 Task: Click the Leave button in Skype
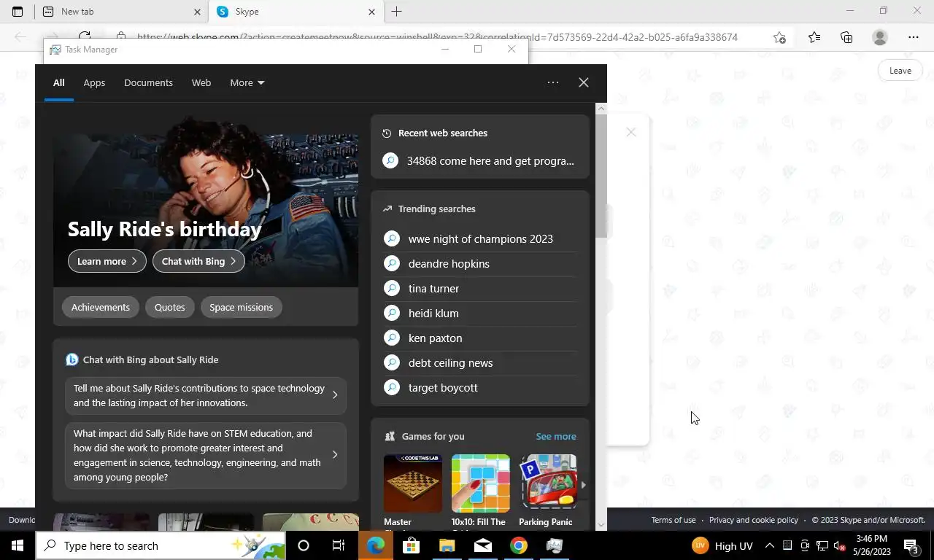pos(900,71)
